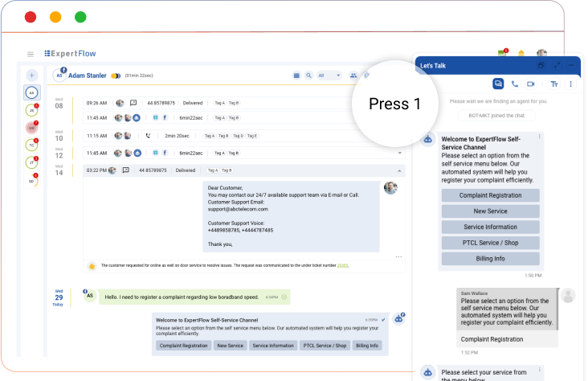Choose Service Information in Let's Talk menu
Viewport: 588px width, 381px height.
491,227
